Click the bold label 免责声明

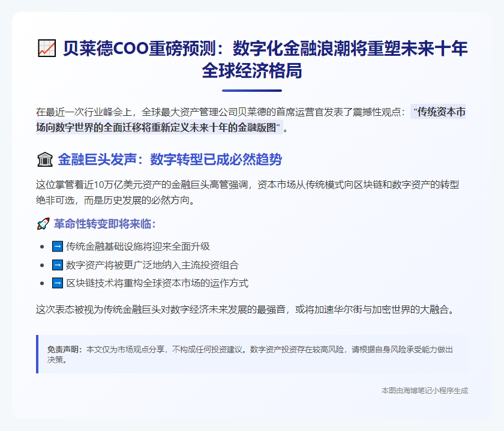[x=65, y=349]
